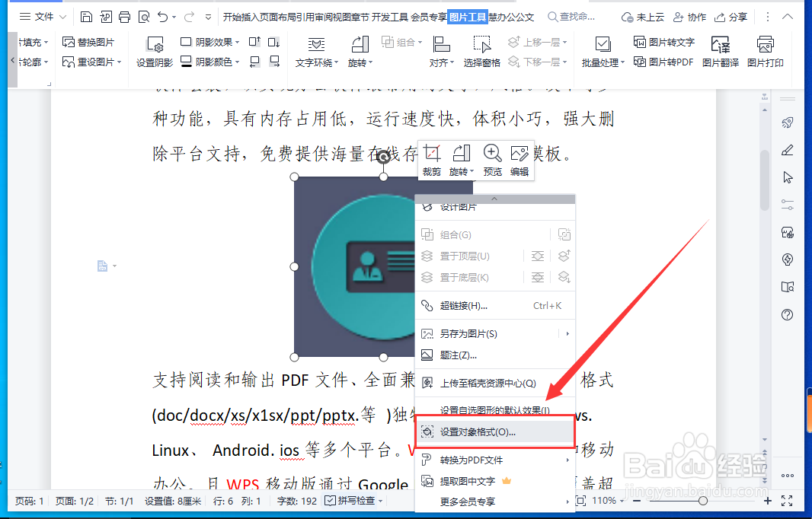Click the Save icon in quick access toolbar
The width and height of the screenshot is (812, 519).
coord(87,17)
